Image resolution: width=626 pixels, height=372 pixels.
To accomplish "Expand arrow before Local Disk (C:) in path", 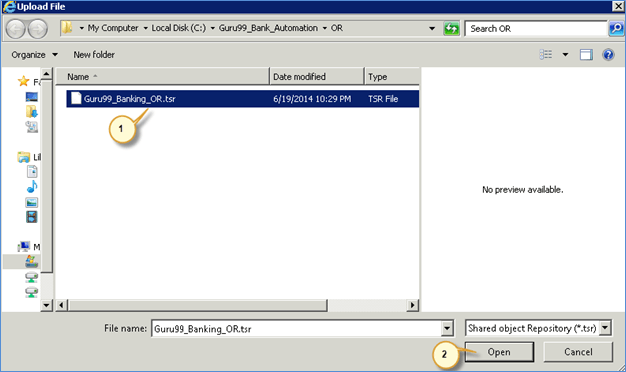I will point(145,28).
